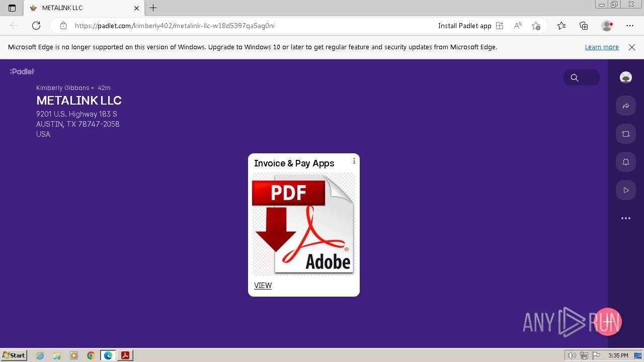Click the app available install icon
The height and width of the screenshot is (362, 644).
pyautogui.click(x=500, y=26)
